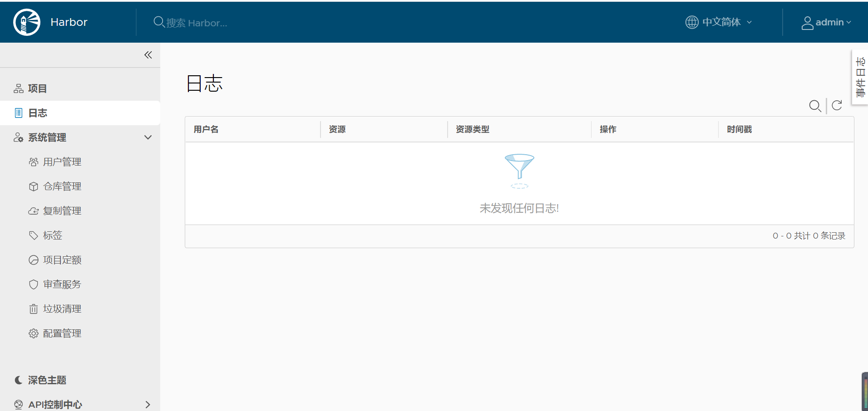Viewport: 868px width, 411px height.
Task: Click the 日志 page heading
Action: pyautogui.click(x=205, y=84)
